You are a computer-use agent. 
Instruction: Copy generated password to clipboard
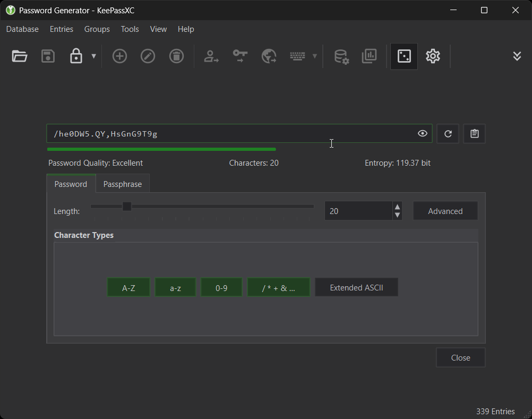coord(474,134)
